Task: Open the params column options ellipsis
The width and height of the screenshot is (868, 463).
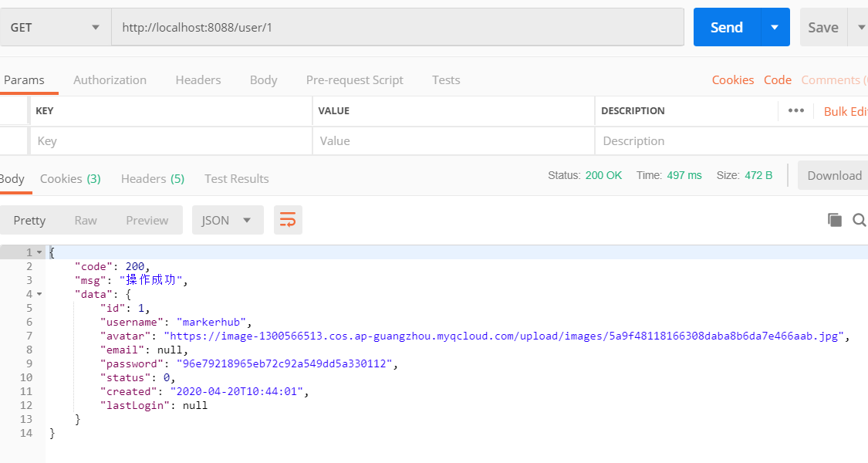Action: (x=797, y=110)
